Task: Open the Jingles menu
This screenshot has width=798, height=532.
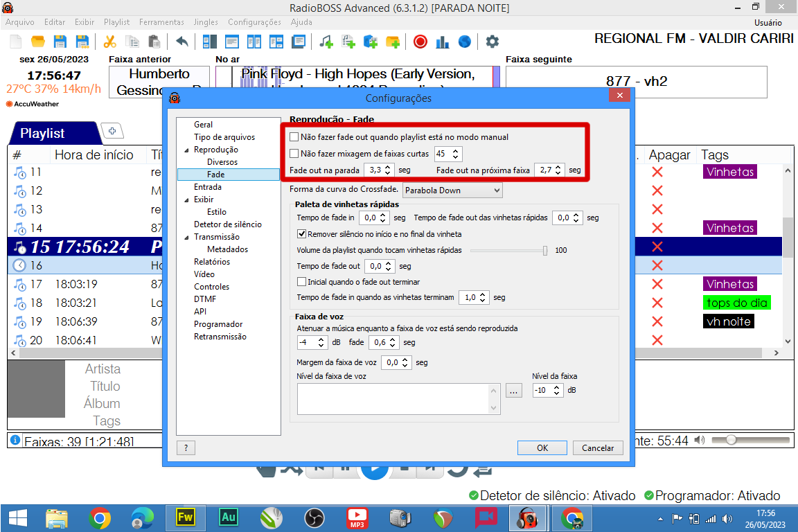Action: point(206,22)
